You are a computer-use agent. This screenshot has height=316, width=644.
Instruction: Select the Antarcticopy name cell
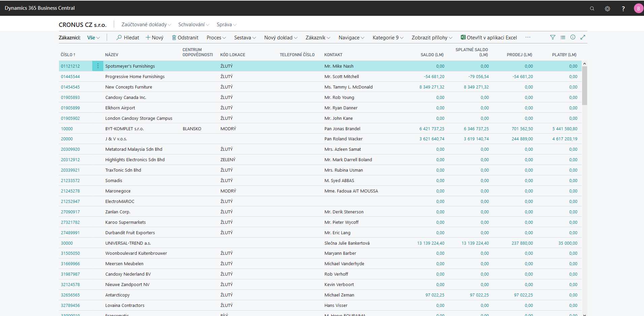(x=117, y=295)
